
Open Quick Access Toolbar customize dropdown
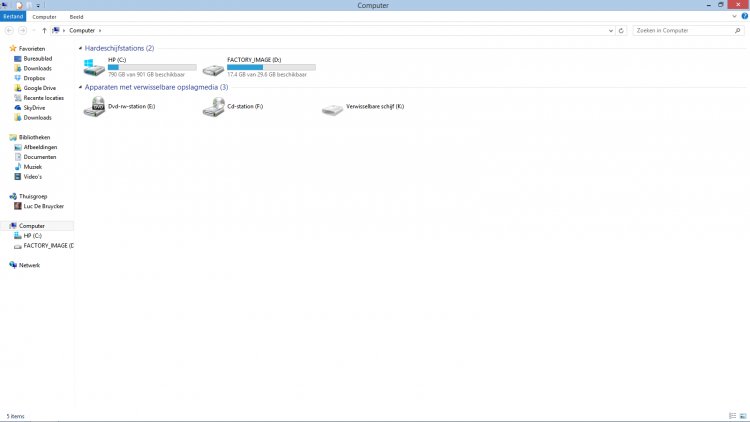(38, 5)
